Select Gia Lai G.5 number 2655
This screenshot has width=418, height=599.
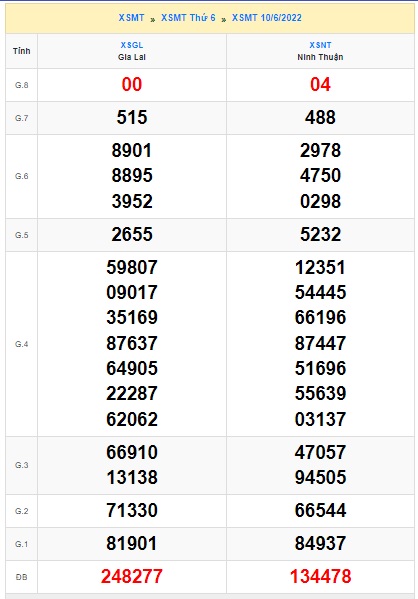(x=132, y=235)
